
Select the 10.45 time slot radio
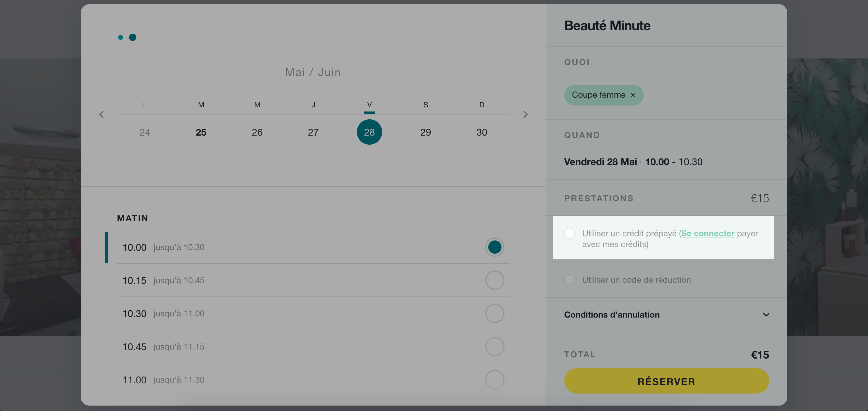coord(494,347)
